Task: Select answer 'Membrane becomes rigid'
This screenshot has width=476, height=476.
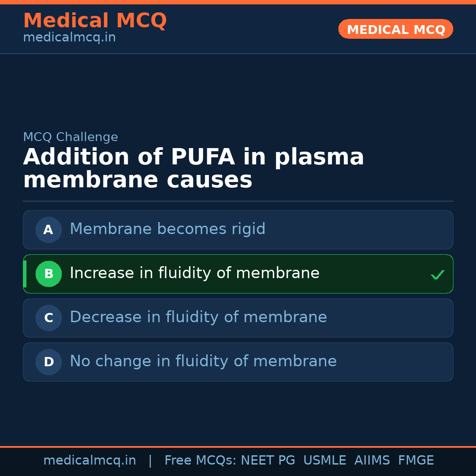Action: (167, 229)
